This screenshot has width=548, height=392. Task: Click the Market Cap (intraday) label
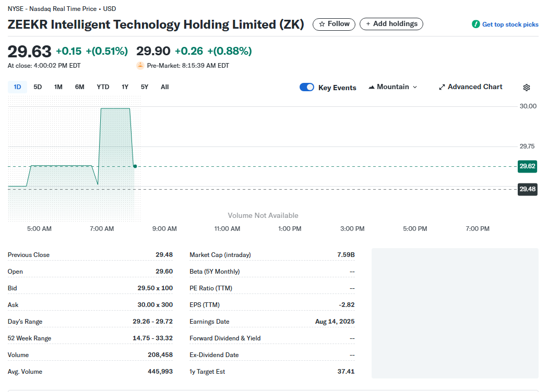(x=220, y=255)
